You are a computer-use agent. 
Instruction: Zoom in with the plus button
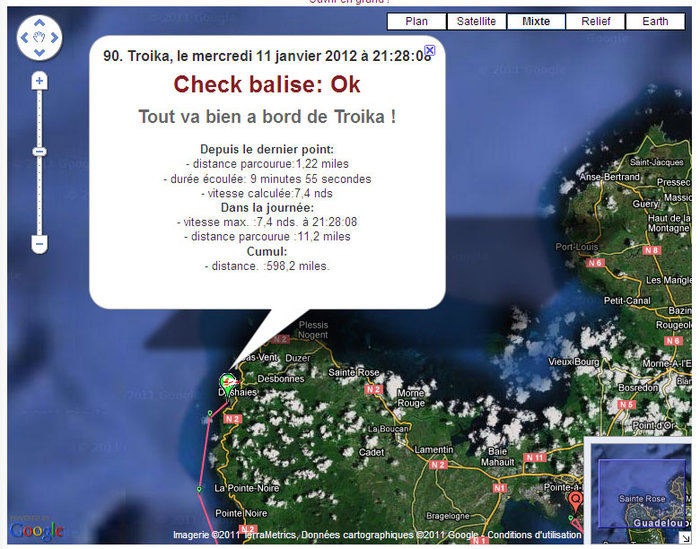coord(39,80)
